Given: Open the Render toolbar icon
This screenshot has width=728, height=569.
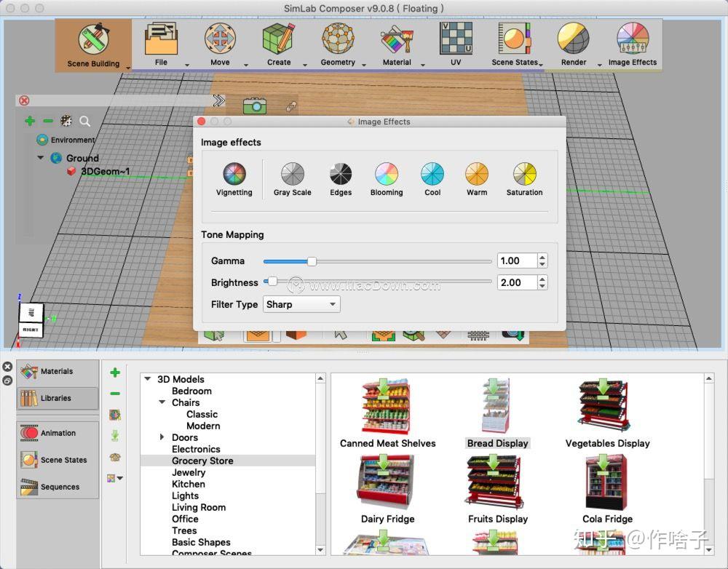Looking at the screenshot, I should [x=574, y=39].
